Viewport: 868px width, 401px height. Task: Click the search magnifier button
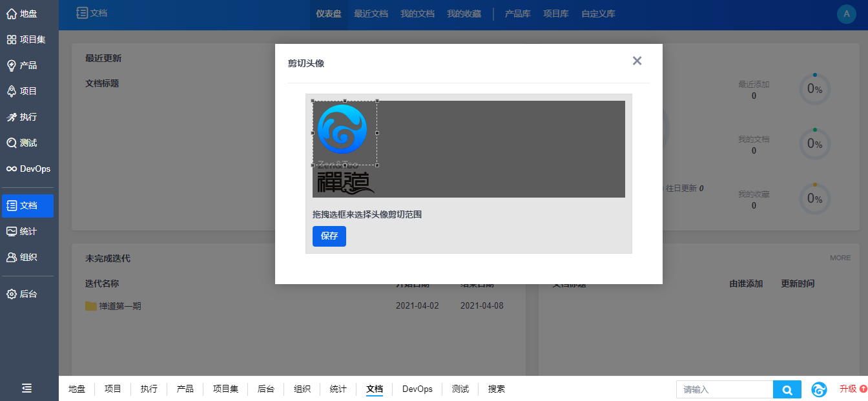click(x=787, y=389)
